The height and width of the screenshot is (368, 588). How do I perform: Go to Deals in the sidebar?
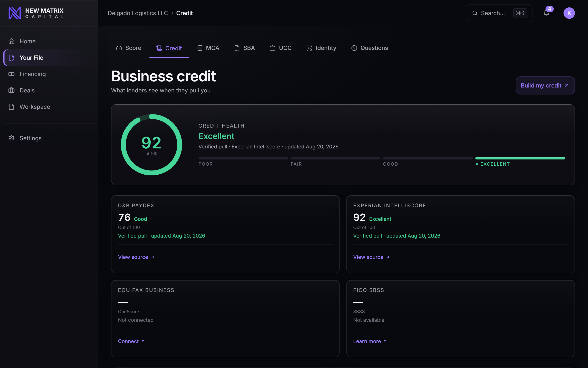coord(49,90)
